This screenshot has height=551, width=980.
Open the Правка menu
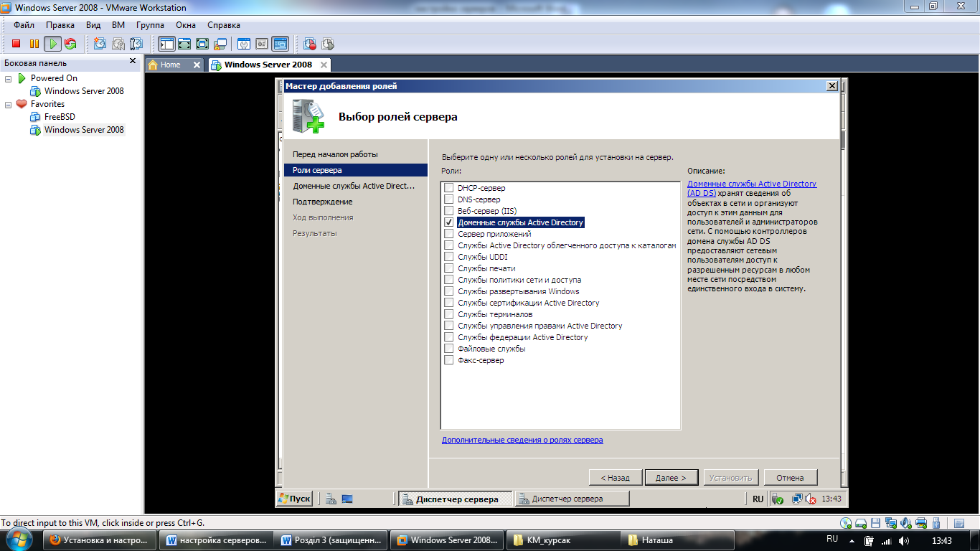pos(60,25)
